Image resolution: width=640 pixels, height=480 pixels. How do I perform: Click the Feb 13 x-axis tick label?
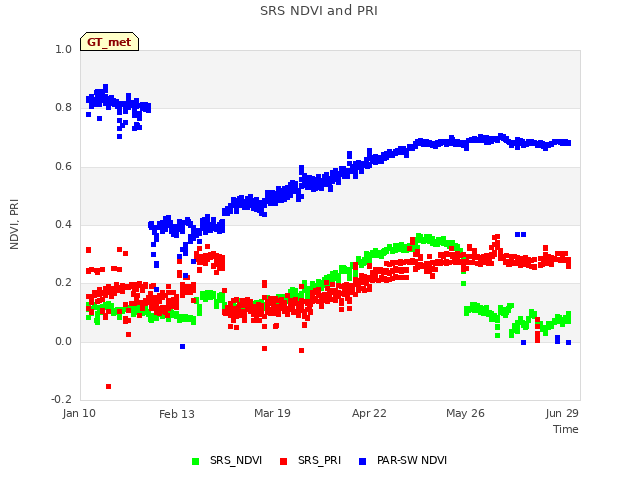point(177,414)
